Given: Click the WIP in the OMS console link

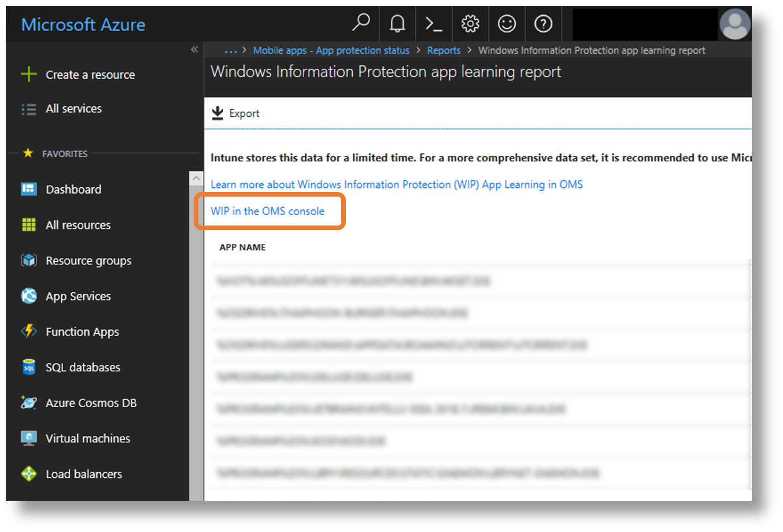Looking at the screenshot, I should tap(267, 211).
